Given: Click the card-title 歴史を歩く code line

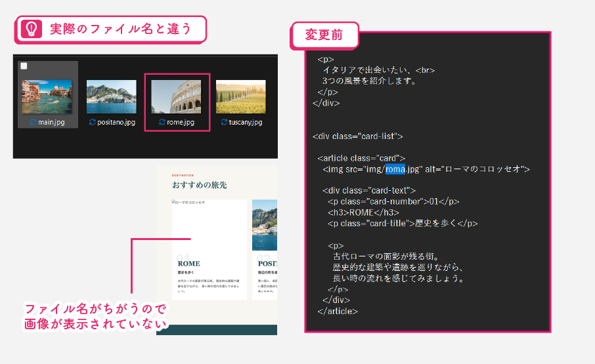Looking at the screenshot, I should [x=403, y=224].
